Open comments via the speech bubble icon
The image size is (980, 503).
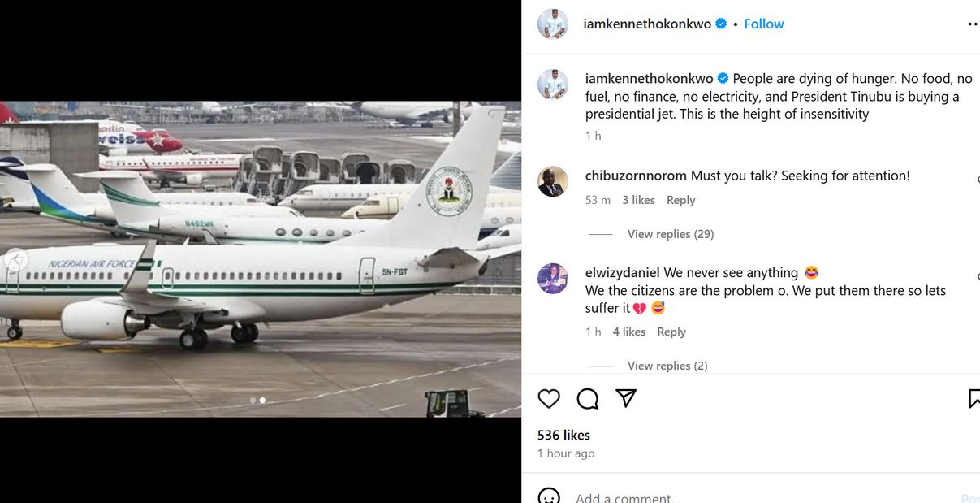click(587, 398)
